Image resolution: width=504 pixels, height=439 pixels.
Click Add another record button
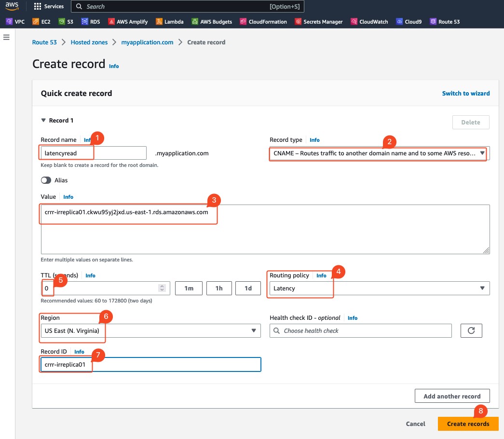coord(452,396)
